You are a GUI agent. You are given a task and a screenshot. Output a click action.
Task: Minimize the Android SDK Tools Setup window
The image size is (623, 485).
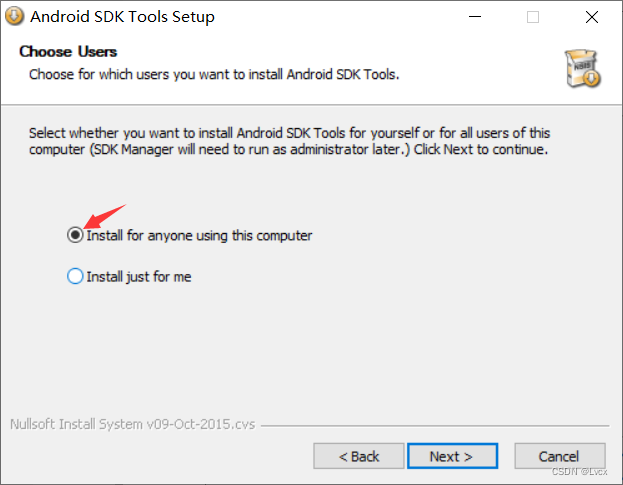point(472,17)
